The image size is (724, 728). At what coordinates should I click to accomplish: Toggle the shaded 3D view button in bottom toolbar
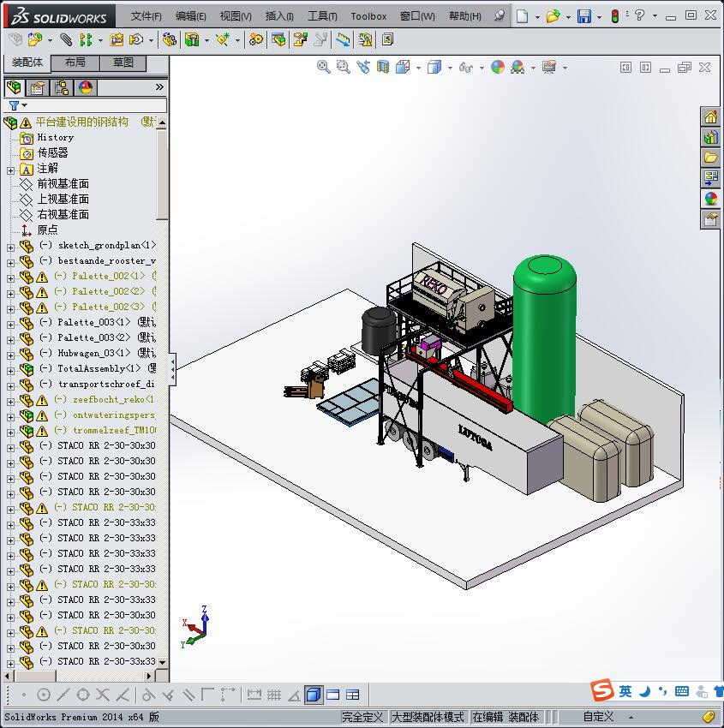(x=314, y=695)
